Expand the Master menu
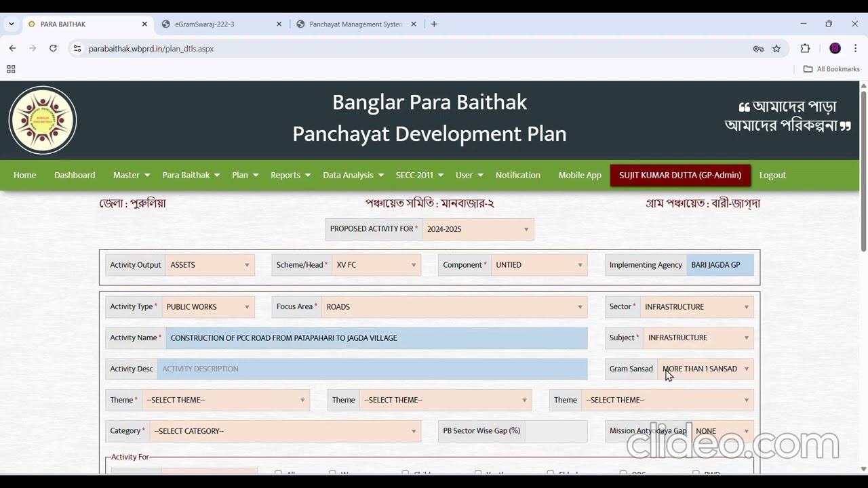 tap(132, 175)
